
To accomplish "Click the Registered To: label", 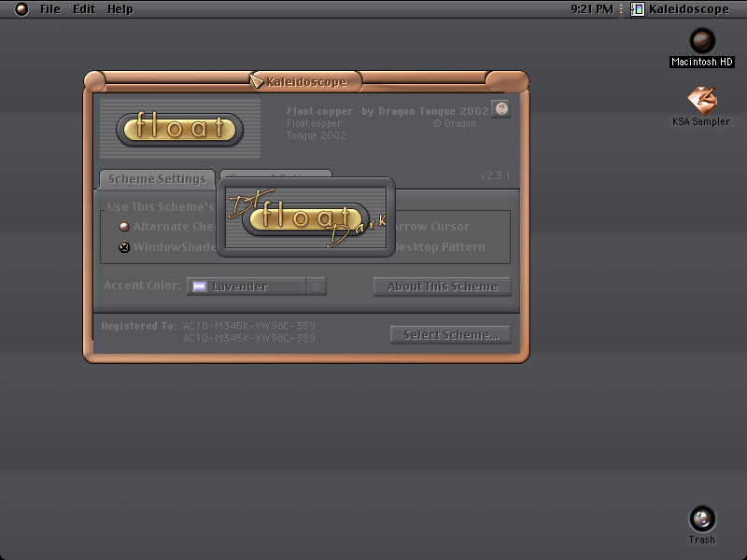I will pos(138,326).
